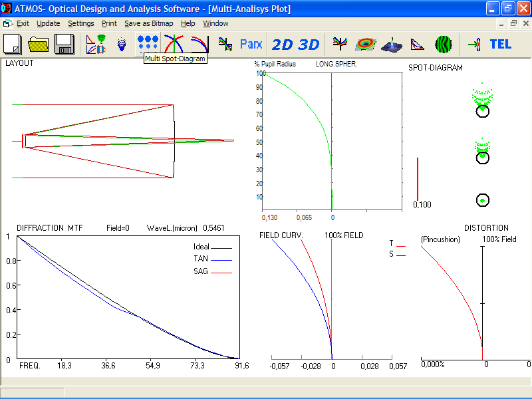Viewport: 532px width, 399px height.
Task: Click the Update menu item
Action: click(49, 23)
